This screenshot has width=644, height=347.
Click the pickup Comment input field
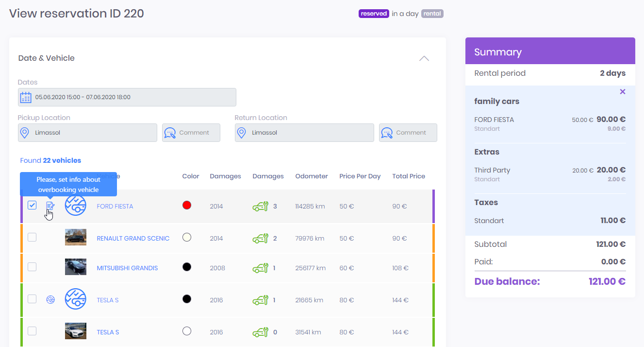(x=191, y=133)
